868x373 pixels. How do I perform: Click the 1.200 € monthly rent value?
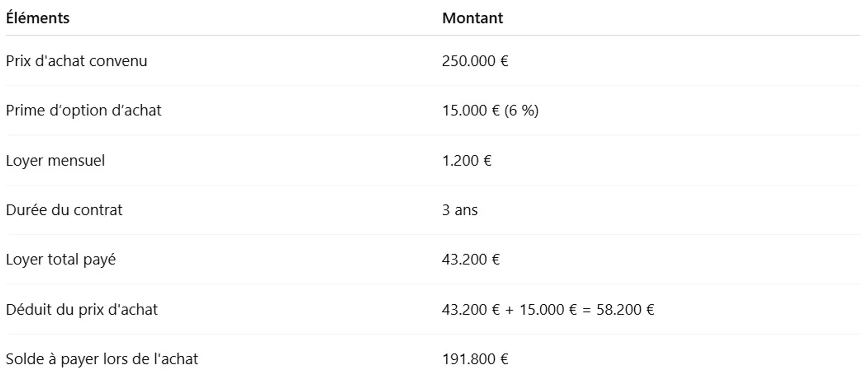(x=466, y=161)
